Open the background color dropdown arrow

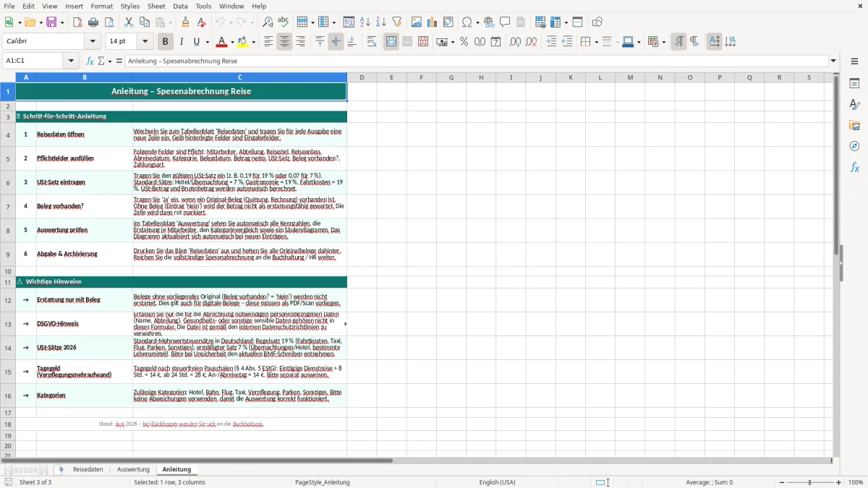tap(253, 42)
